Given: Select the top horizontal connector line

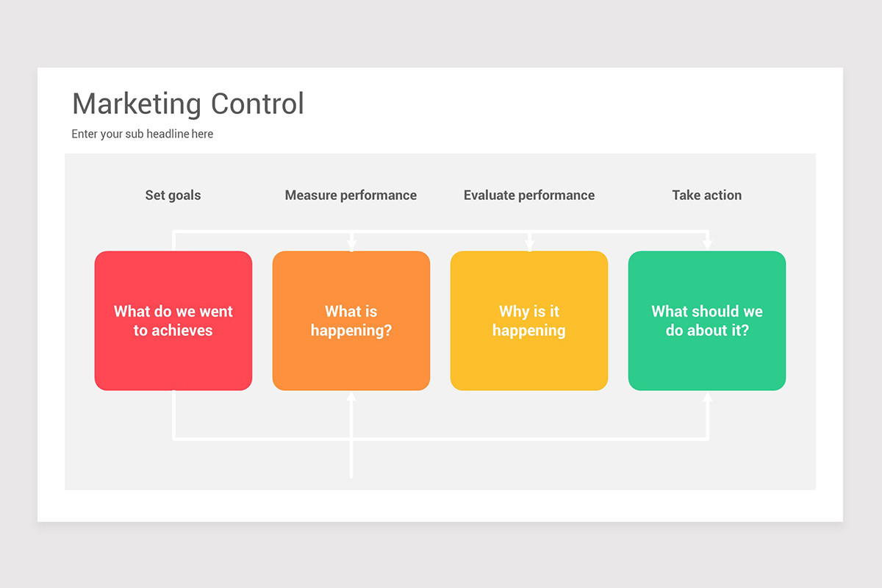Looking at the screenshot, I should (441, 232).
